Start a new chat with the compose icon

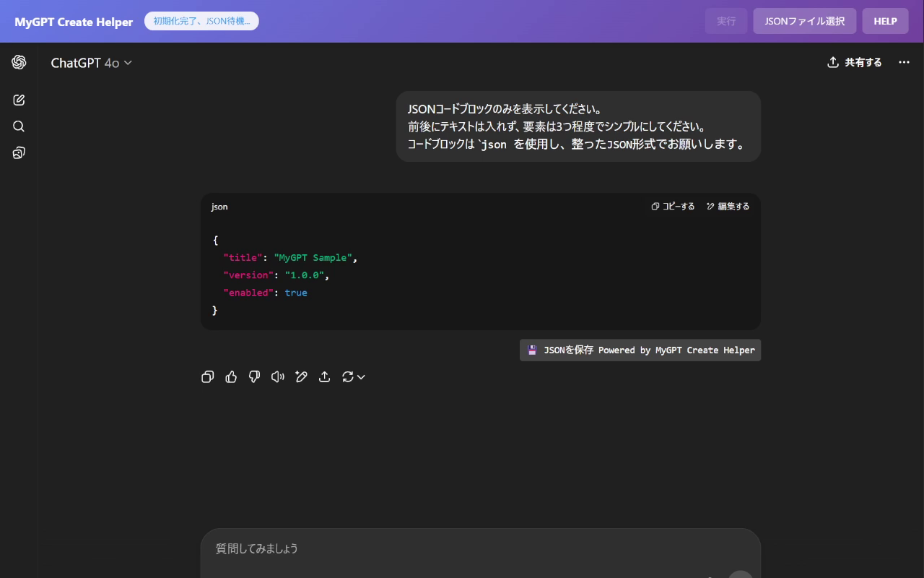(x=19, y=100)
